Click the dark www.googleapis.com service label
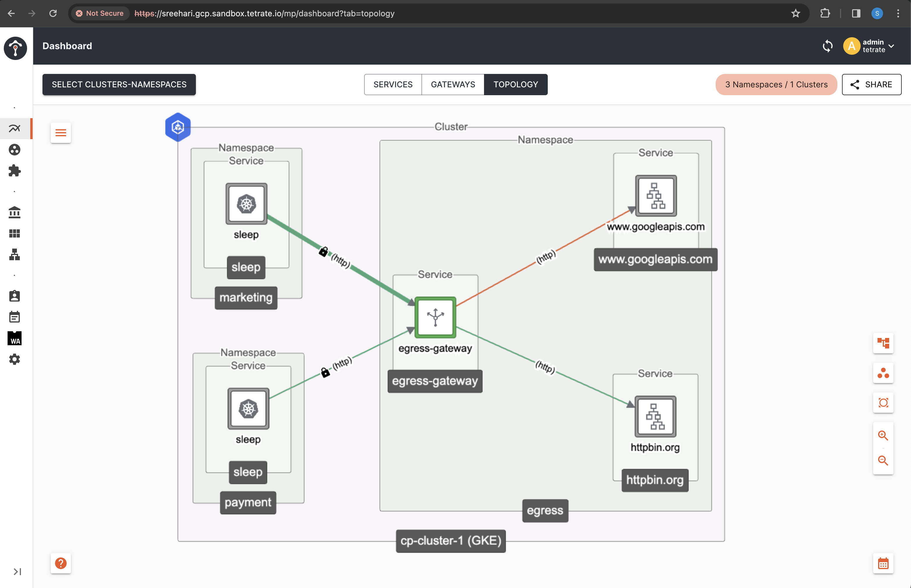 pos(655,260)
